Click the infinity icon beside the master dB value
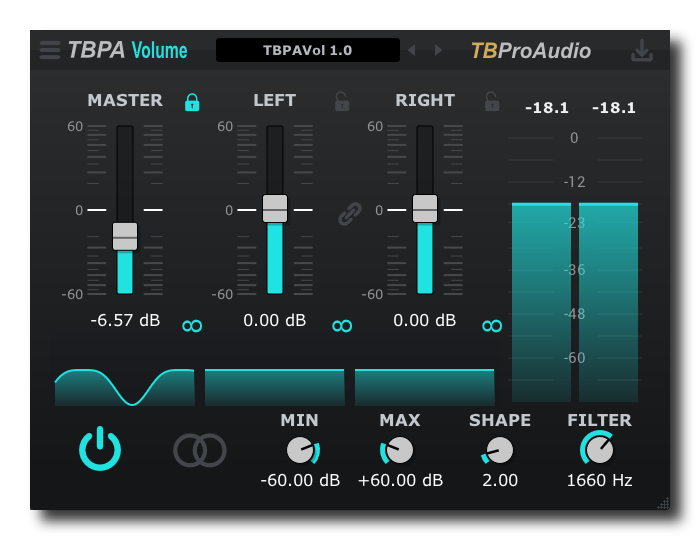This screenshot has height=540, width=700. click(x=192, y=325)
